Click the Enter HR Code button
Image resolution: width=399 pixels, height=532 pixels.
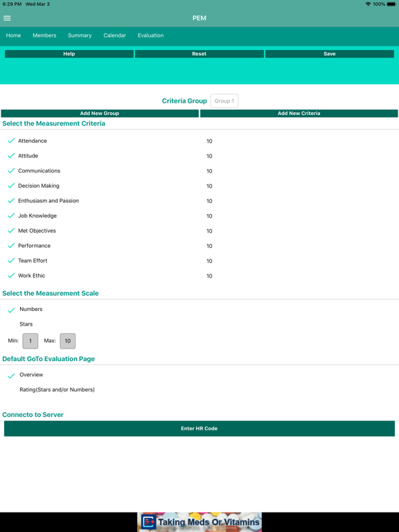pos(199,429)
